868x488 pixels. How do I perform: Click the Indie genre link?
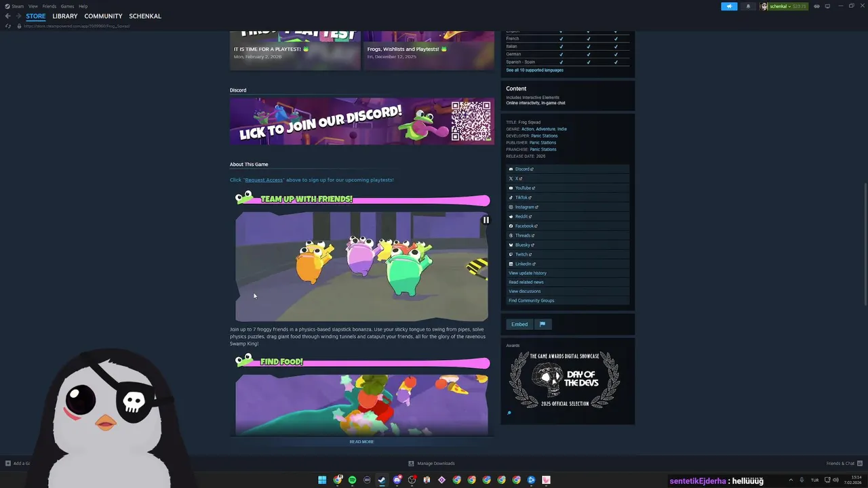[561, 129]
